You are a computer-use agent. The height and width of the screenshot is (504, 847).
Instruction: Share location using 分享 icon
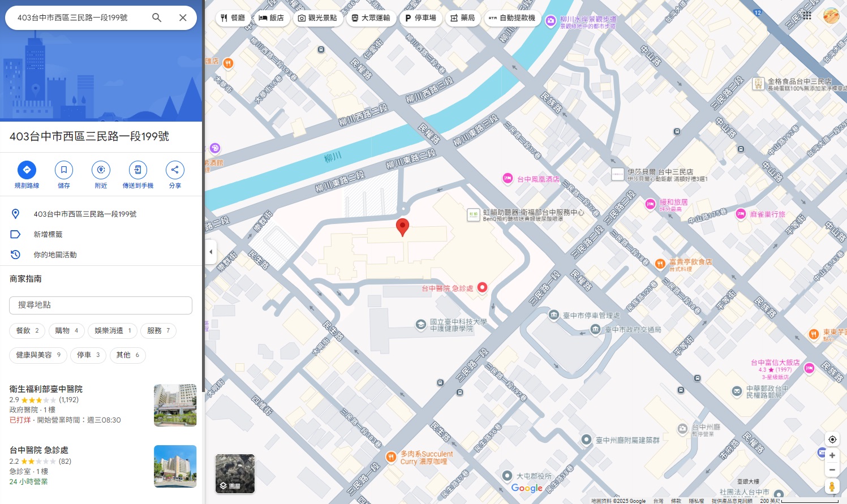coord(175,170)
